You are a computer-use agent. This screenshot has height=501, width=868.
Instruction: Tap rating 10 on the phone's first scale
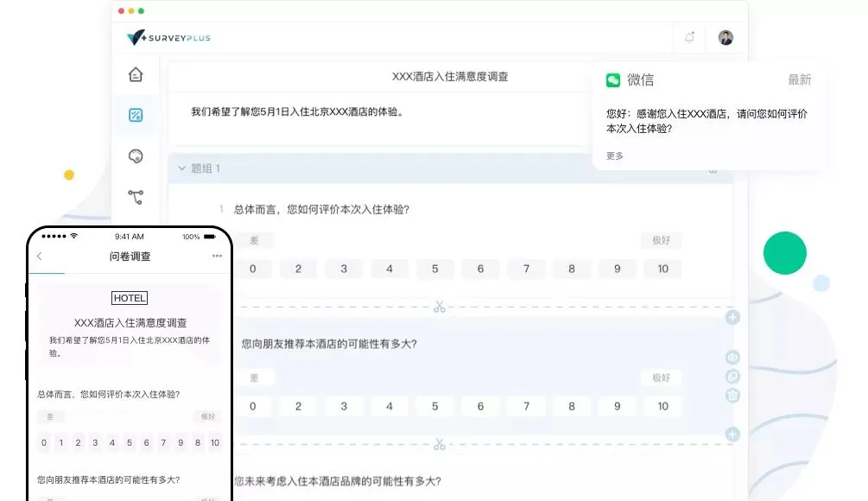(x=215, y=442)
